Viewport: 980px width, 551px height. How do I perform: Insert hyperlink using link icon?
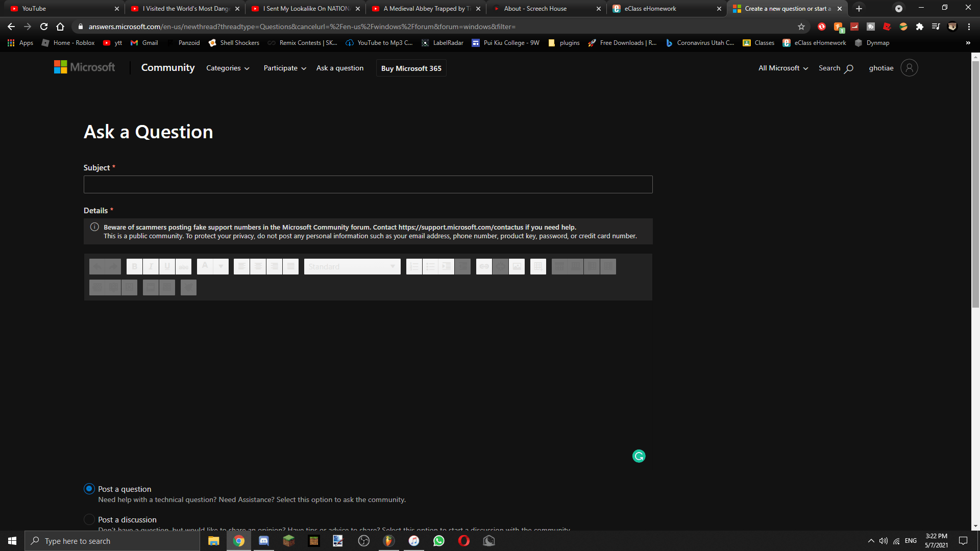point(484,266)
